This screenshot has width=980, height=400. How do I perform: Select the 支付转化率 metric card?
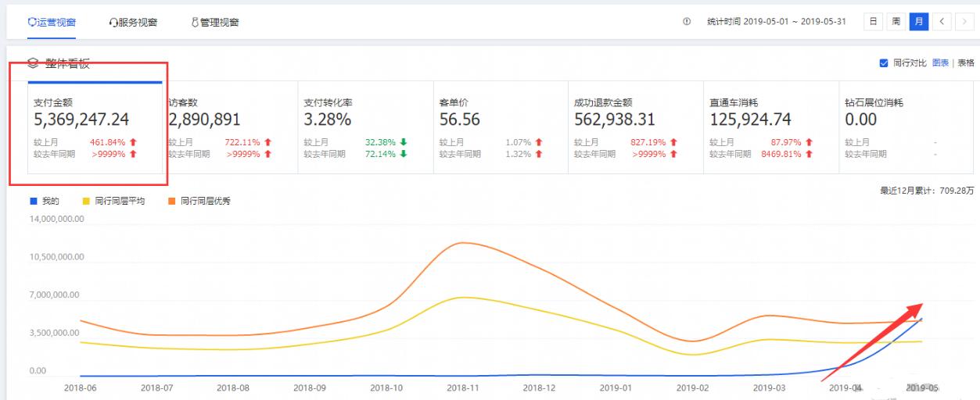coord(365,127)
